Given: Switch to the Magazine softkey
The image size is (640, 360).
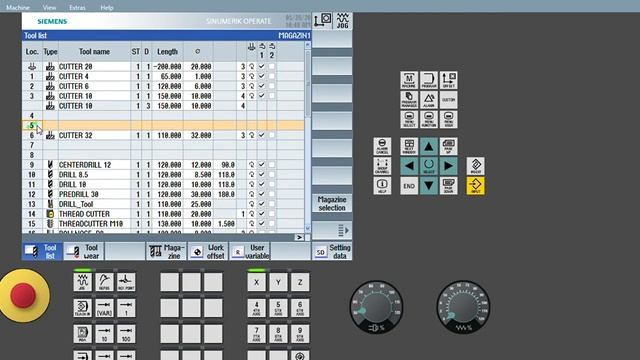Looking at the screenshot, I should 167,251.
